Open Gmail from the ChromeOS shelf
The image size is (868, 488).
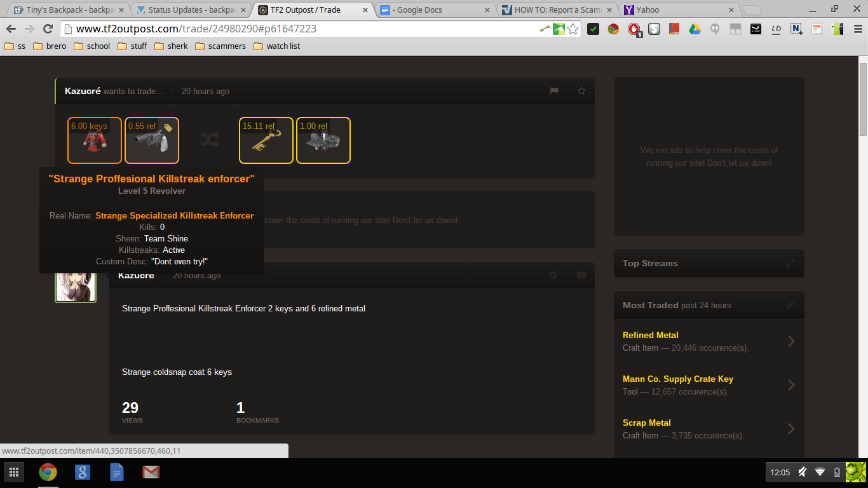(151, 472)
